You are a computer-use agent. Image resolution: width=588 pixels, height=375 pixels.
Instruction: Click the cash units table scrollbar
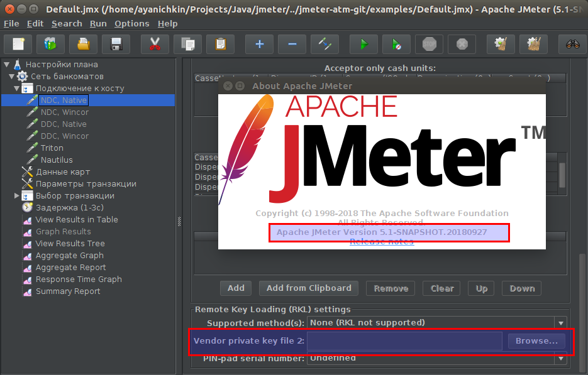[x=562, y=175]
